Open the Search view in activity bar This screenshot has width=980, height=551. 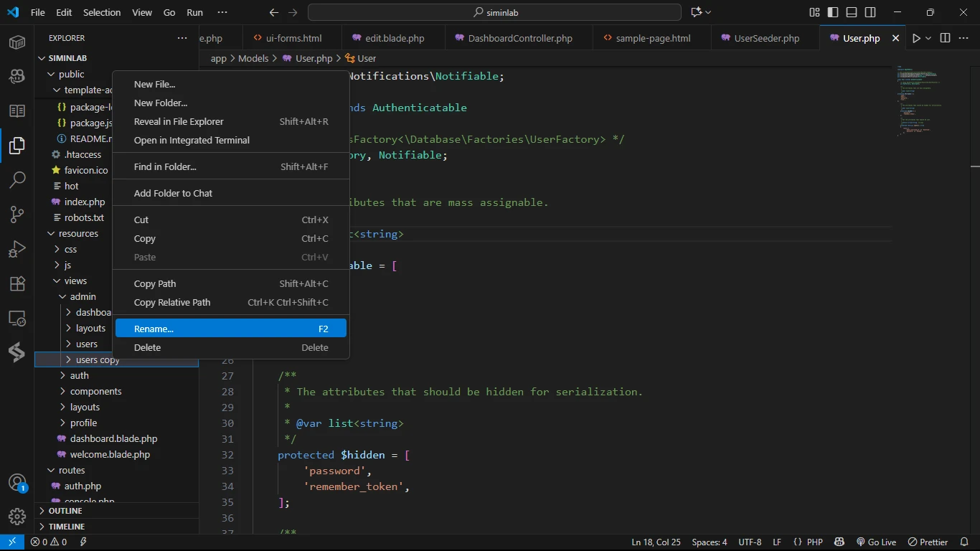tap(17, 180)
